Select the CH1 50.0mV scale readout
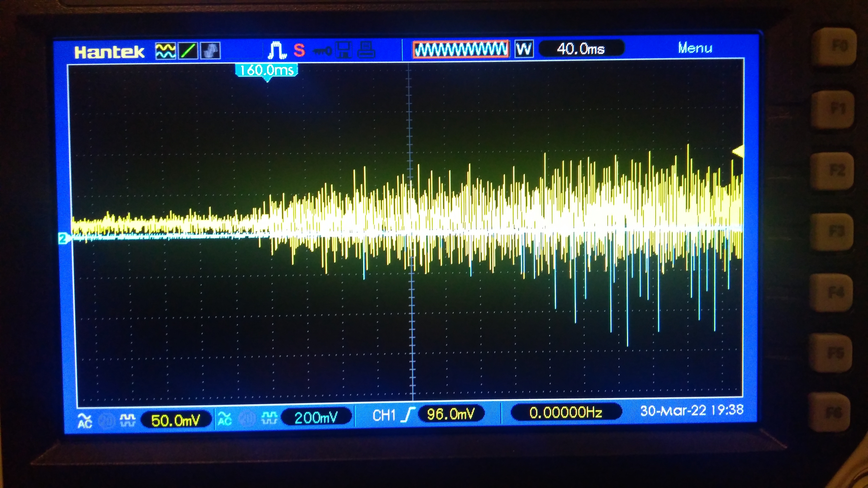The width and height of the screenshot is (868, 488). [176, 420]
